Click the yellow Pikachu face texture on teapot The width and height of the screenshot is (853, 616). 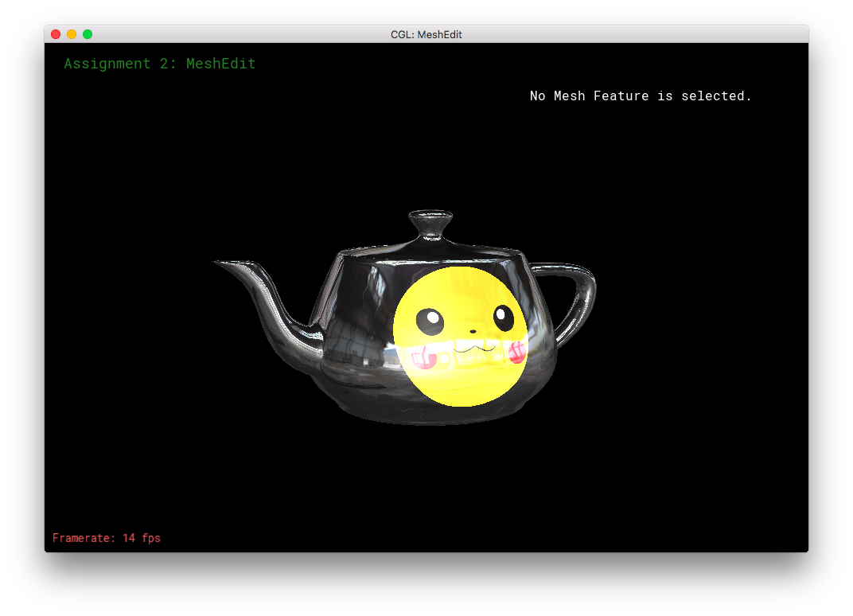tap(460, 336)
